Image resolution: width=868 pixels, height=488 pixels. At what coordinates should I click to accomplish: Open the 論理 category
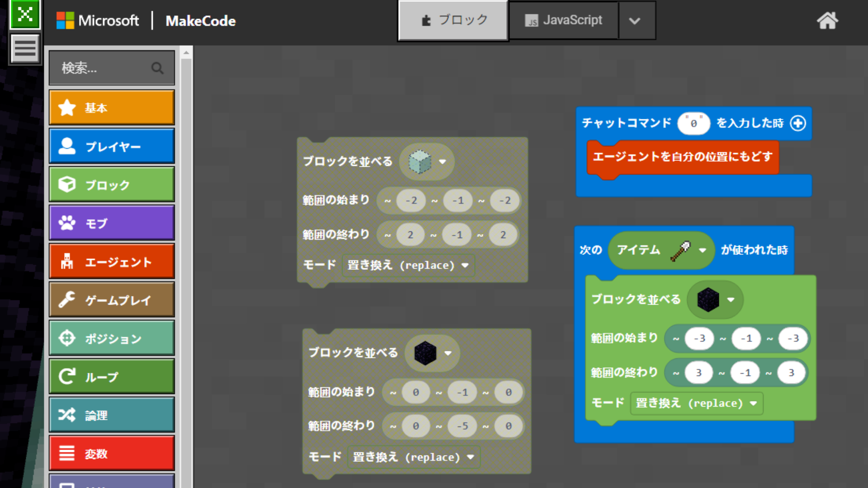tap(112, 415)
